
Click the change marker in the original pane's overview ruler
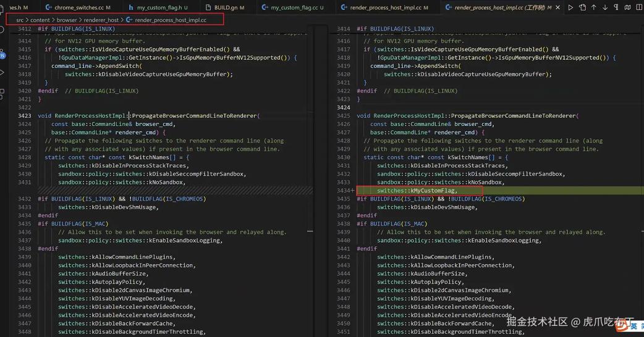(310, 231)
